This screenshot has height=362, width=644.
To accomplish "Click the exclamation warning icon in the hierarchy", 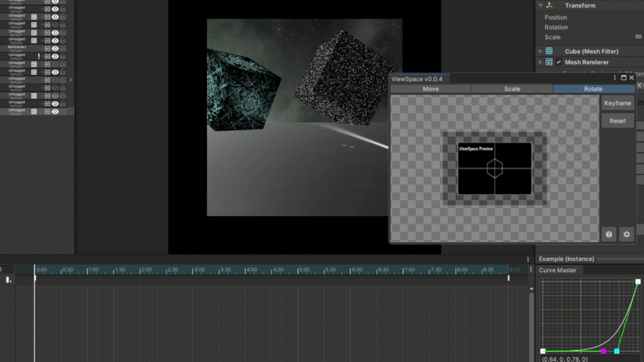I will click(38, 55).
